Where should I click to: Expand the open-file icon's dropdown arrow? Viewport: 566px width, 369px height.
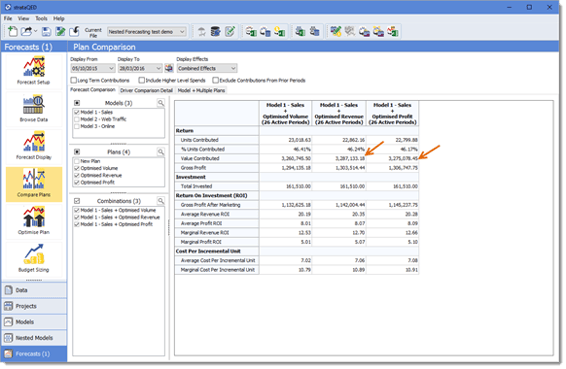[35, 31]
